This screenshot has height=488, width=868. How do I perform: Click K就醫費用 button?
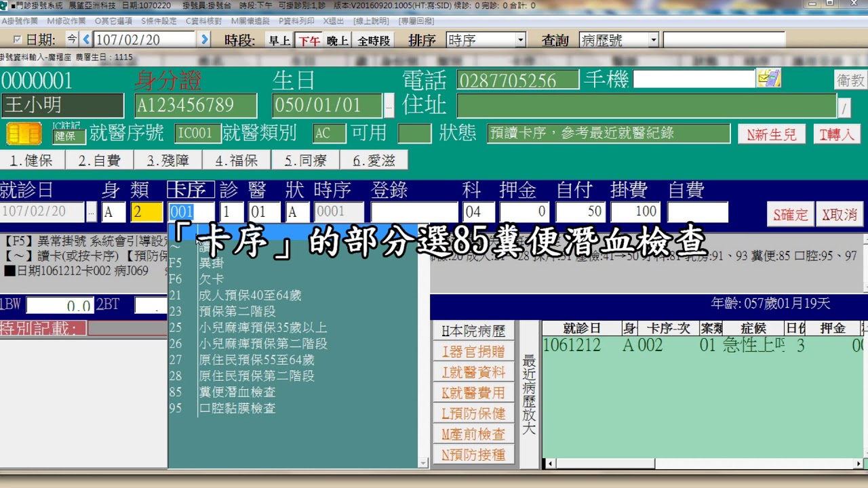click(473, 392)
